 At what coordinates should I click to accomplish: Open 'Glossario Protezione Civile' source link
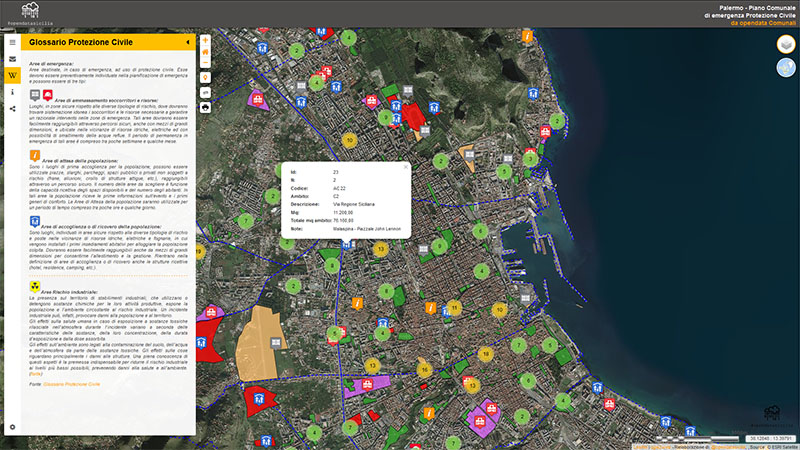point(71,384)
